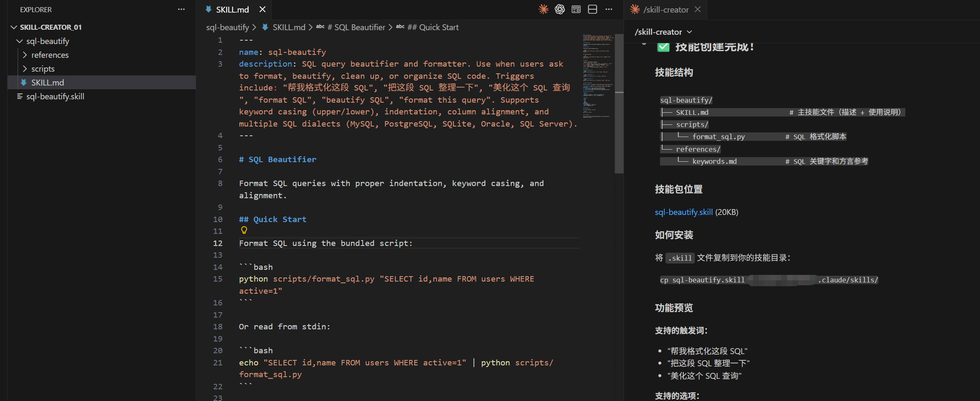The image size is (980, 401).
Task: Switch to the /skill-creator tab
Action: click(665, 10)
